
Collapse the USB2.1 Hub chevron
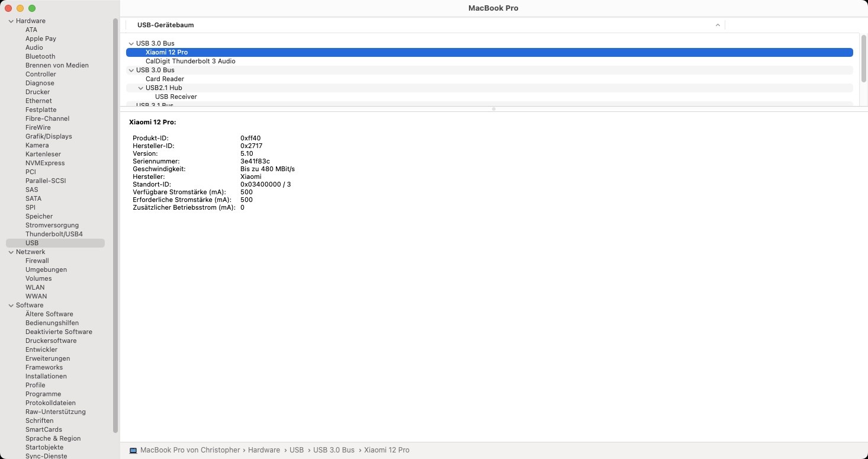[141, 88]
